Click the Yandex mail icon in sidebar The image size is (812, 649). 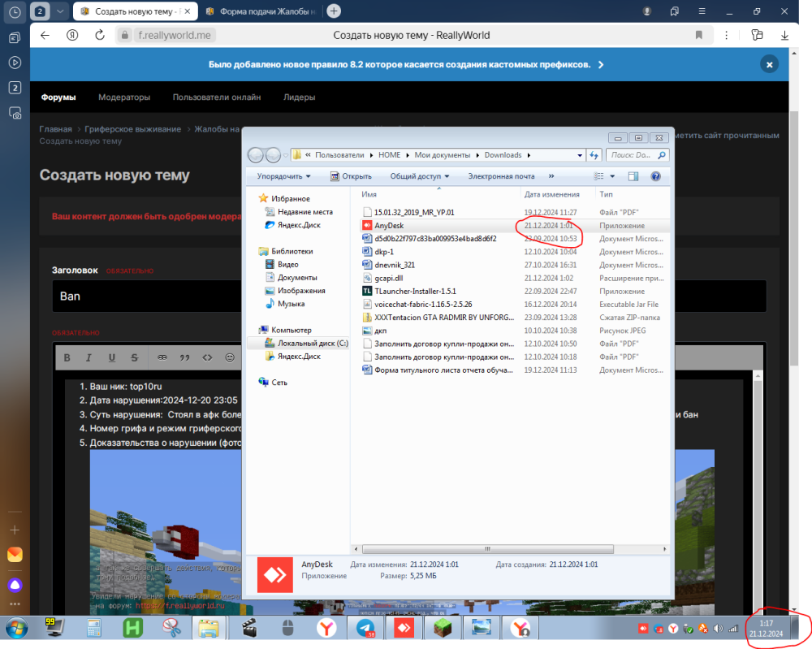coord(15,555)
